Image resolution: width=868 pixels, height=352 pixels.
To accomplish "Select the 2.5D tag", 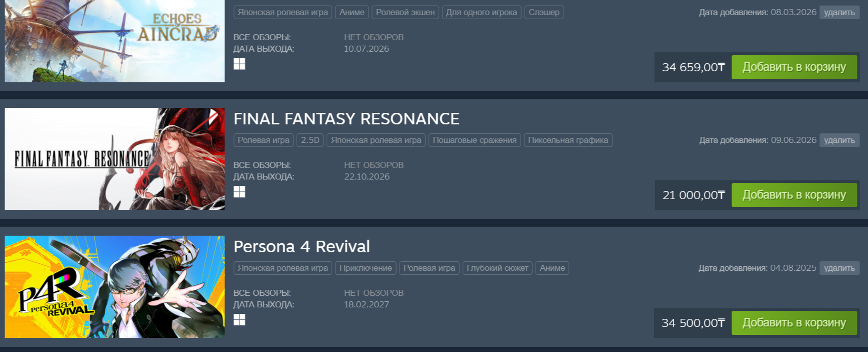I will point(310,140).
